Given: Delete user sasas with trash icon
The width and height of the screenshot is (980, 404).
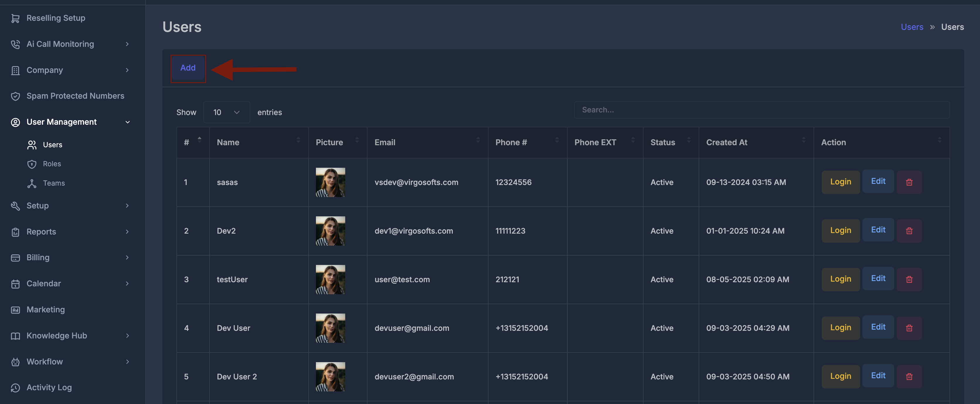Looking at the screenshot, I should [x=909, y=182].
